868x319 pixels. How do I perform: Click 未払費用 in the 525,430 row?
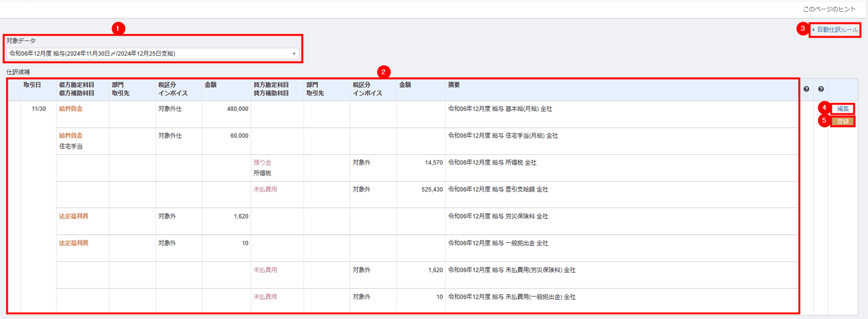pyautogui.click(x=265, y=190)
